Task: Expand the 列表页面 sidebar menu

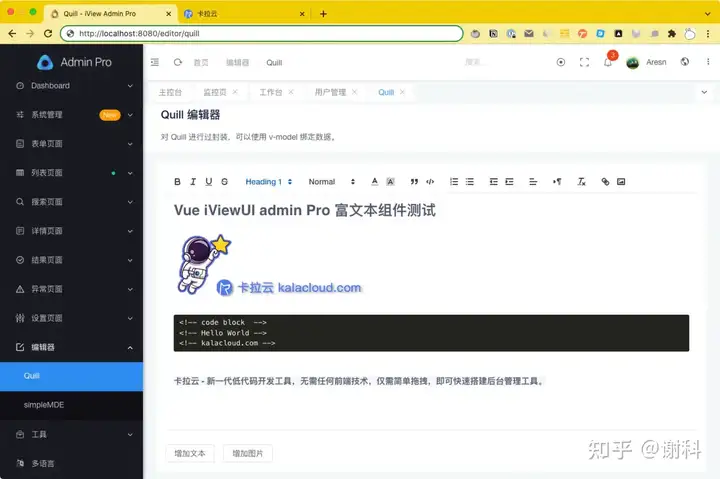Action: click(x=71, y=173)
